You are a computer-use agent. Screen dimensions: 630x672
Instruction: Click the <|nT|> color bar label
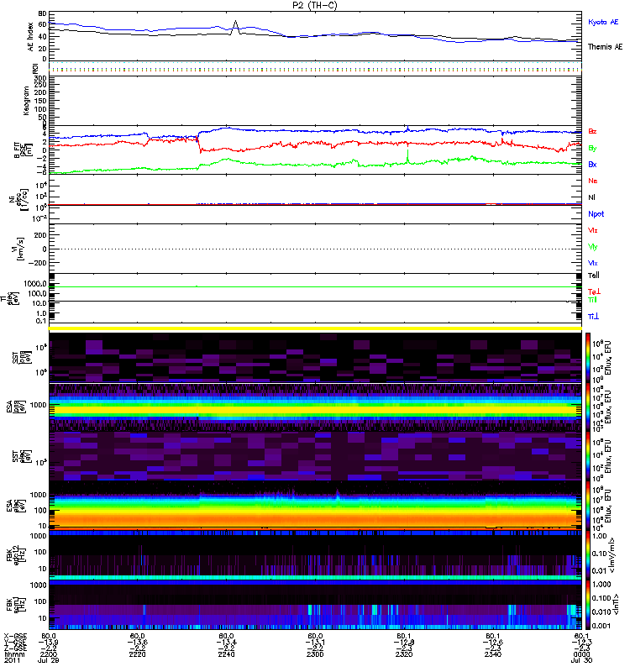coord(614,605)
